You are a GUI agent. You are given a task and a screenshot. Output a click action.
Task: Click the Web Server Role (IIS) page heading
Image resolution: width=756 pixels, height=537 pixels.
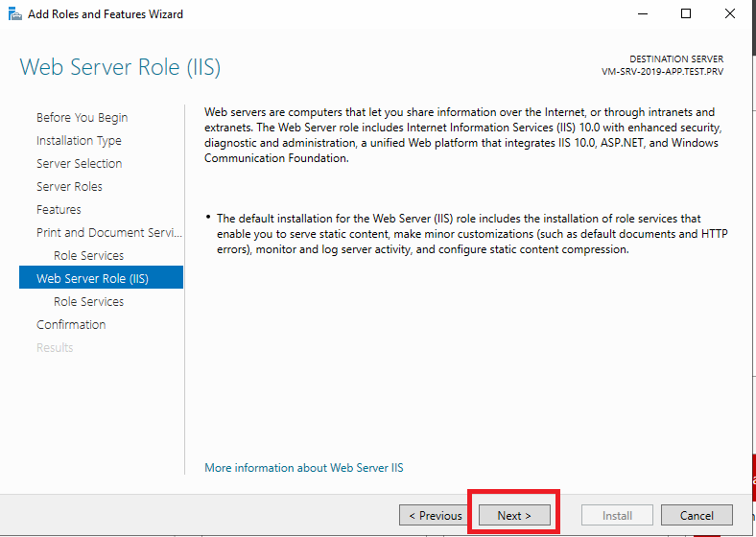tap(120, 67)
